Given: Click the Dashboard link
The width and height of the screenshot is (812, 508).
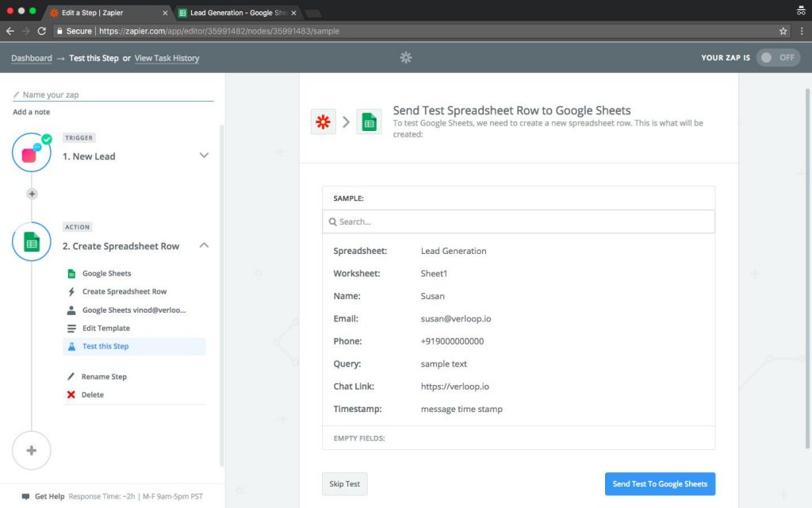Looking at the screenshot, I should coord(32,58).
